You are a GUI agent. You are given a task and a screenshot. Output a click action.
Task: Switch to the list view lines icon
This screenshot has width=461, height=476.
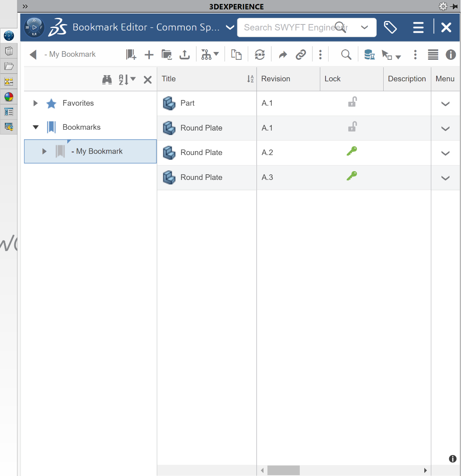pyautogui.click(x=433, y=55)
